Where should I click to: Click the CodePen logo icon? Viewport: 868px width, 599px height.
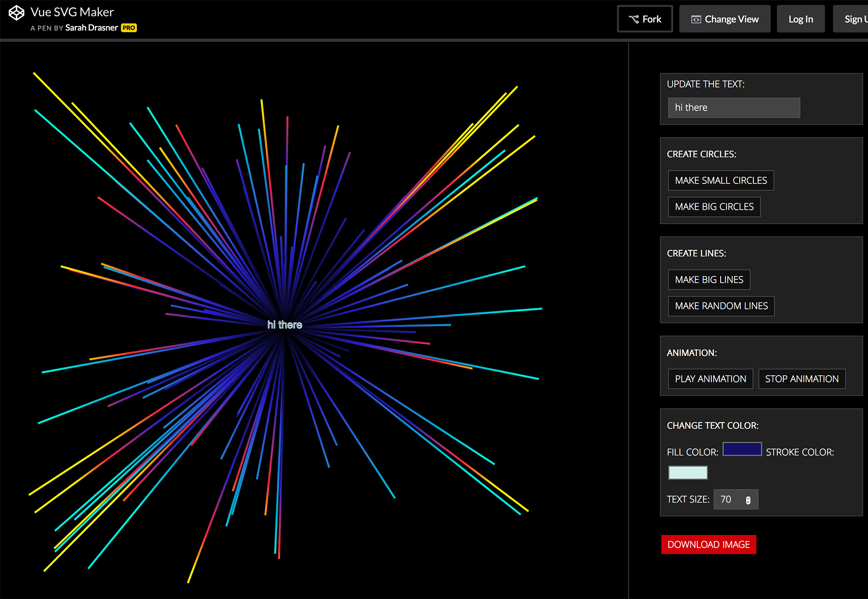click(x=16, y=13)
